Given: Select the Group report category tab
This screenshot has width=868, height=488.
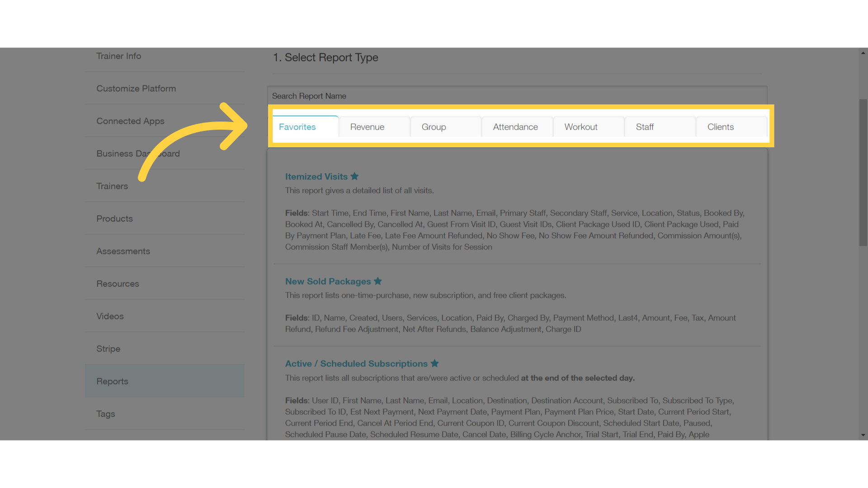Looking at the screenshot, I should point(434,127).
